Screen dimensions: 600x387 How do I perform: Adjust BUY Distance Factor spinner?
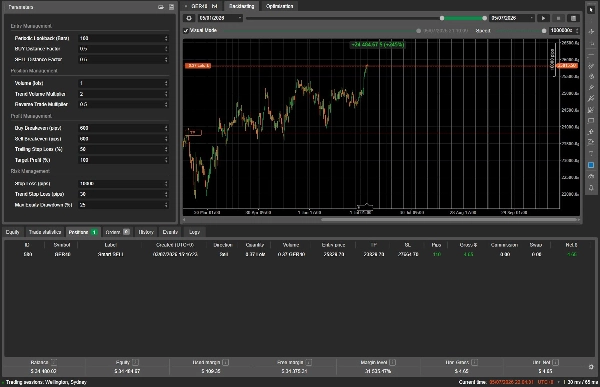[166, 49]
